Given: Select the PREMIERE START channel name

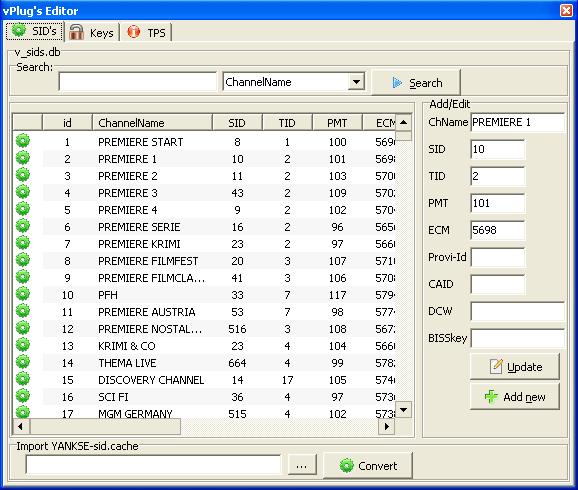Looking at the screenshot, I should tap(140, 142).
